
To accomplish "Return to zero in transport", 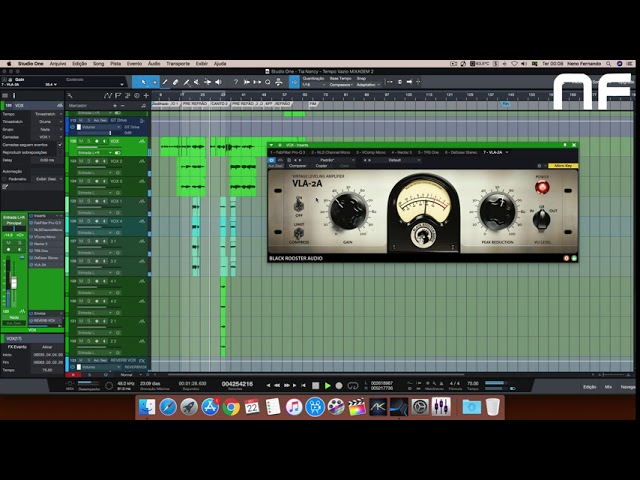I will click(x=303, y=385).
